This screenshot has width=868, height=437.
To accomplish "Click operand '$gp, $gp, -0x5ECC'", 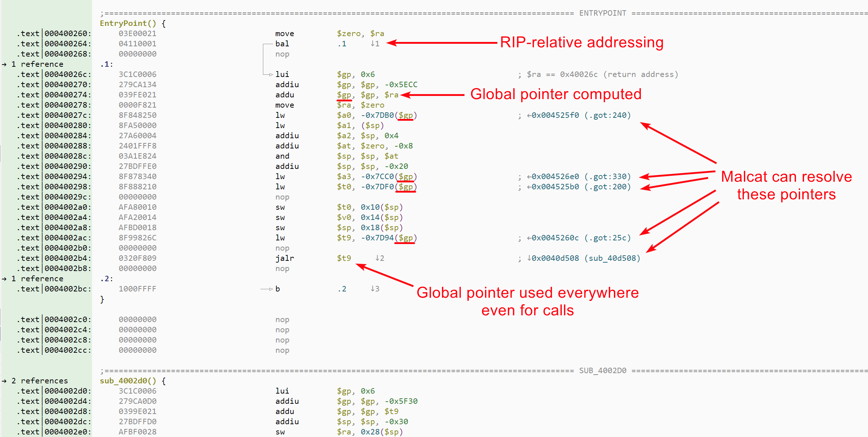I will (377, 85).
